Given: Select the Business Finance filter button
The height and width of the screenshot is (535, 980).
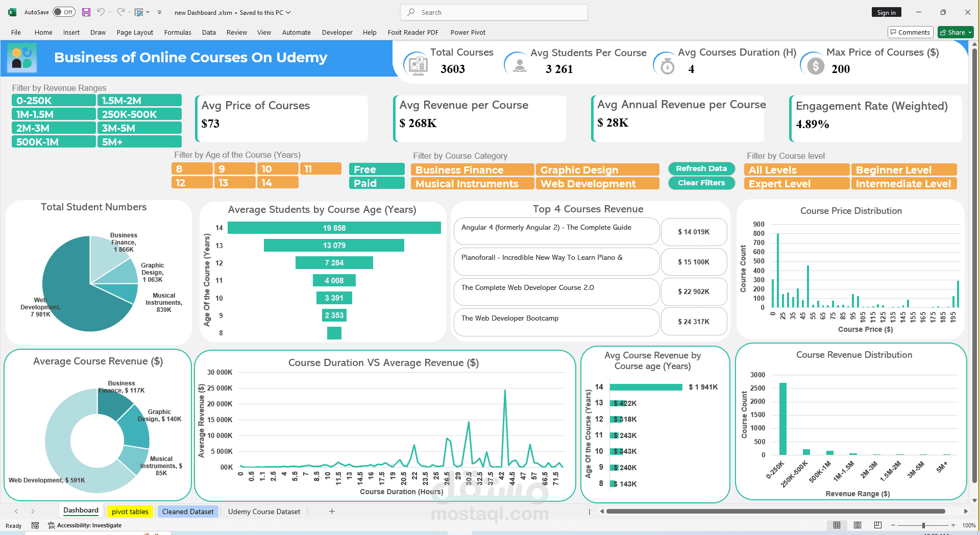Looking at the screenshot, I should [472, 170].
